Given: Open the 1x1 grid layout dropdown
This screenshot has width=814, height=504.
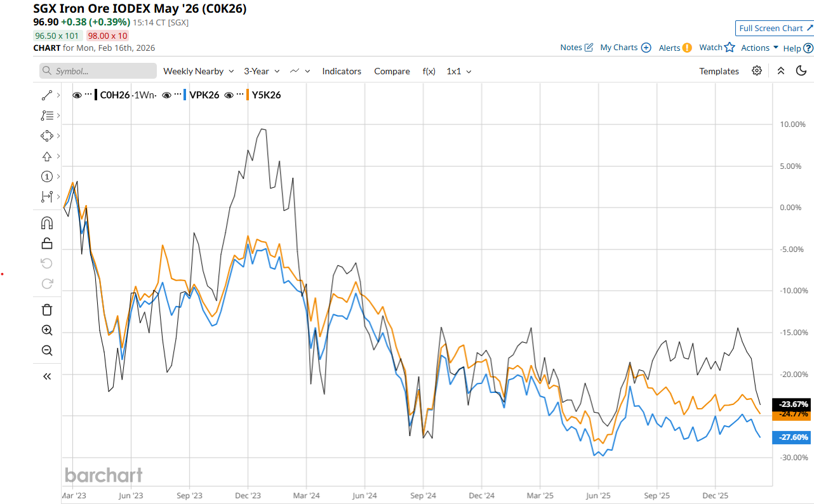Looking at the screenshot, I should [x=458, y=71].
